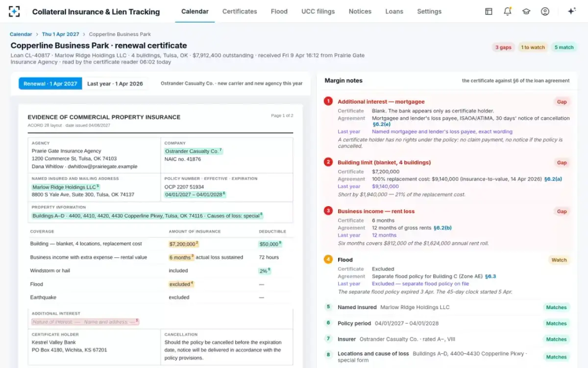This screenshot has width=588, height=368.
Task: Switch to Last year · 1 Apr 2026 view
Action: coord(115,83)
